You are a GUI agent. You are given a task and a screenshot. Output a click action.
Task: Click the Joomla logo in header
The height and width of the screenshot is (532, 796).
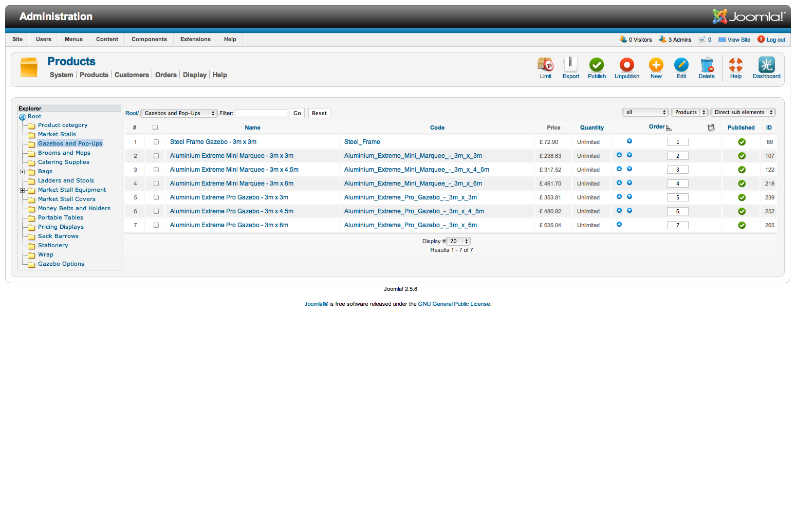point(749,16)
